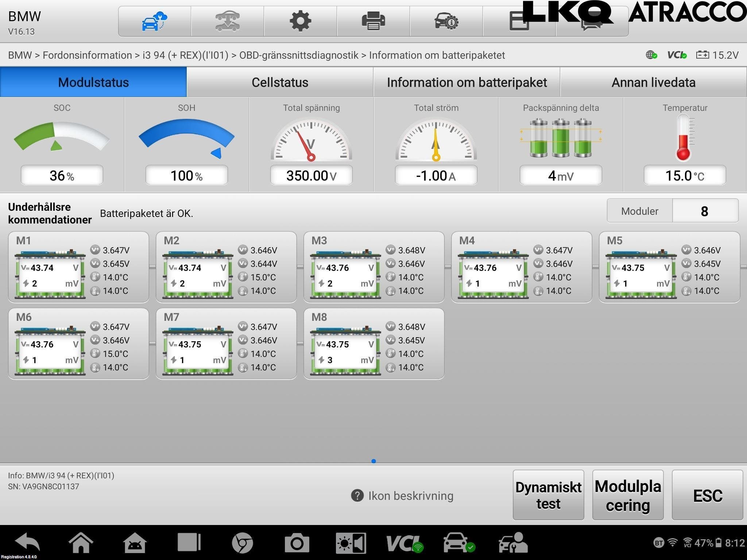Open module M3 card
Viewport: 747px width, 560px height.
[x=374, y=267]
